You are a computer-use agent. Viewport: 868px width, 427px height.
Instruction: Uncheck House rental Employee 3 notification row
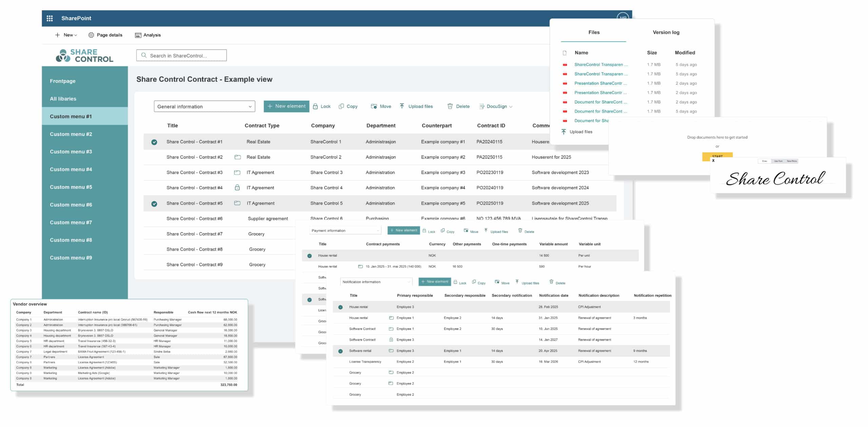tap(340, 307)
